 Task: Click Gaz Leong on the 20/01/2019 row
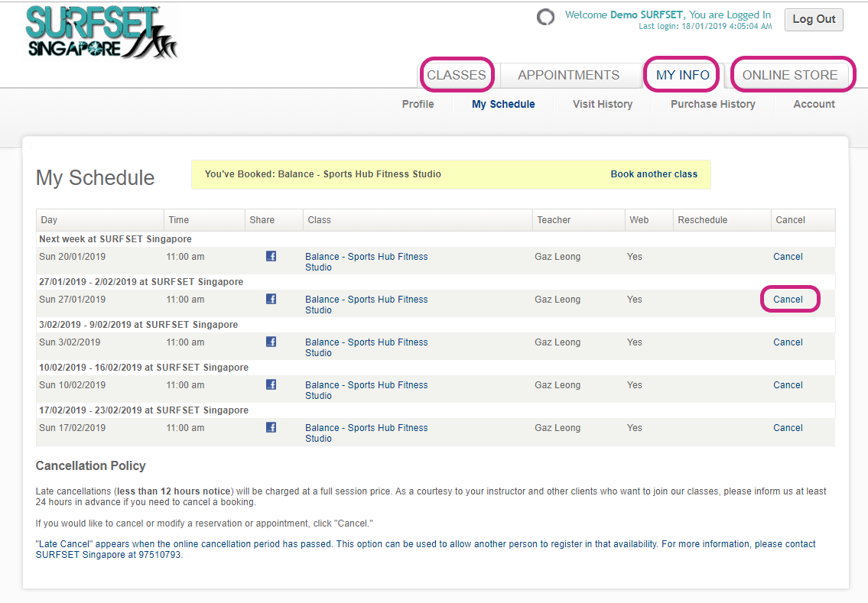558,257
